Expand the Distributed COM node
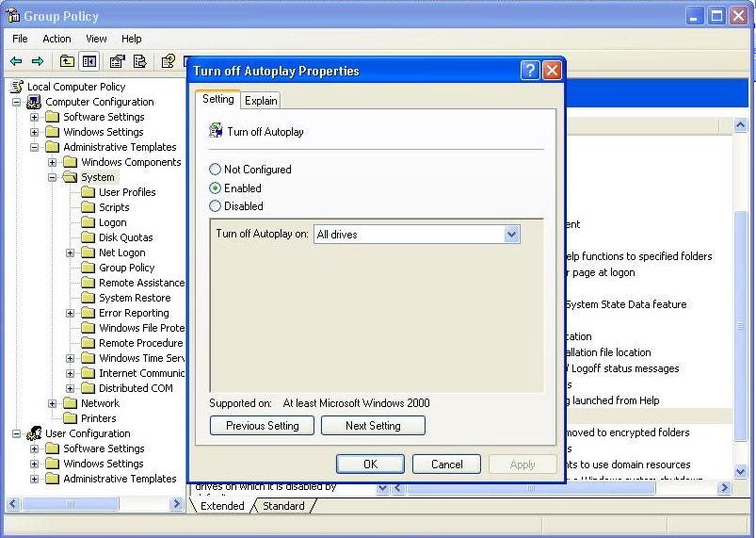Image resolution: width=756 pixels, height=538 pixels. [x=70, y=388]
